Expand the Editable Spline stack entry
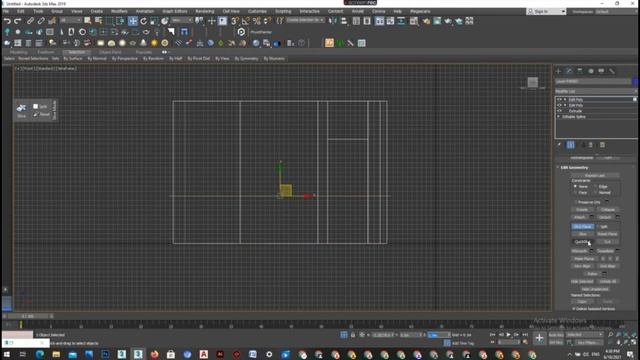The width and height of the screenshot is (640, 360). (x=559, y=117)
